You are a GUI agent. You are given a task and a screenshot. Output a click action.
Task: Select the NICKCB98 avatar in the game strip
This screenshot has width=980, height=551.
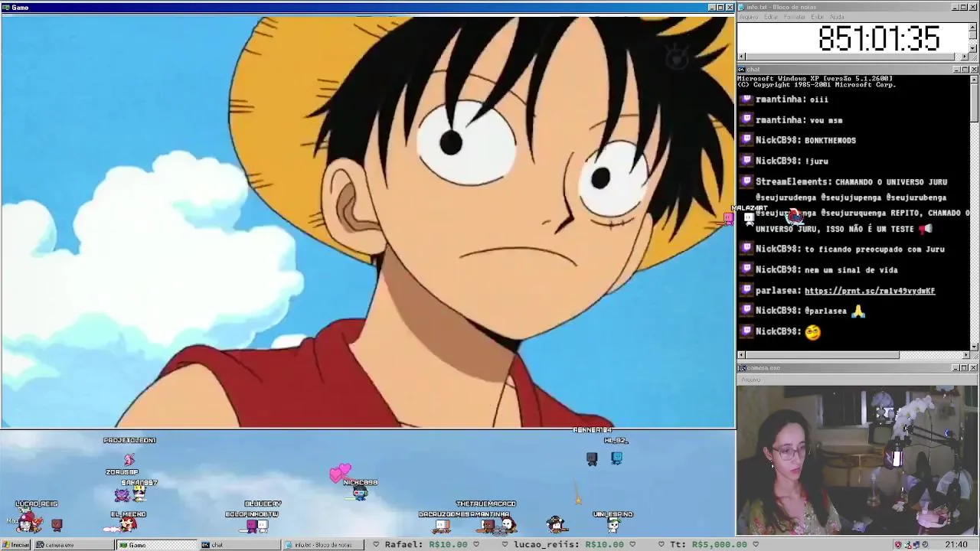pos(360,494)
